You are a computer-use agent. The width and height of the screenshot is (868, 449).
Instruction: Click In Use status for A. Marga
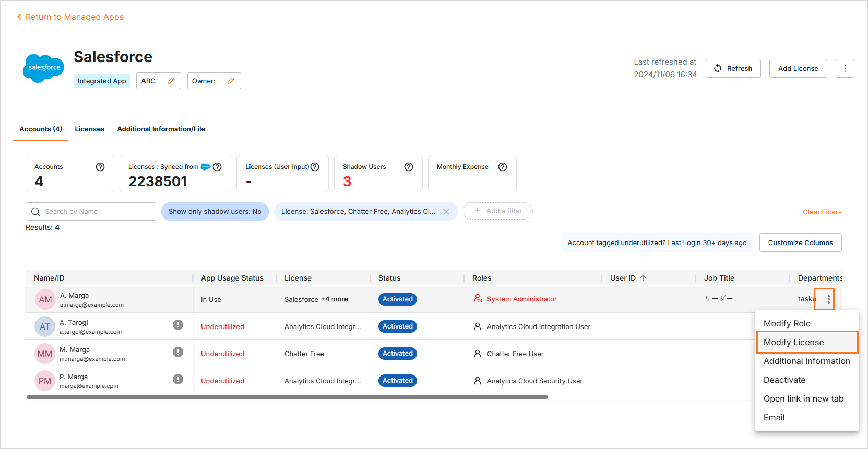pos(211,299)
